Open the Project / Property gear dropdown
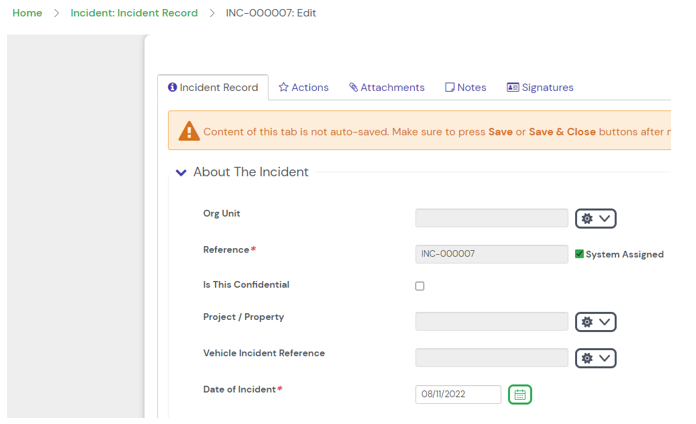The image size is (696, 424). tap(595, 322)
